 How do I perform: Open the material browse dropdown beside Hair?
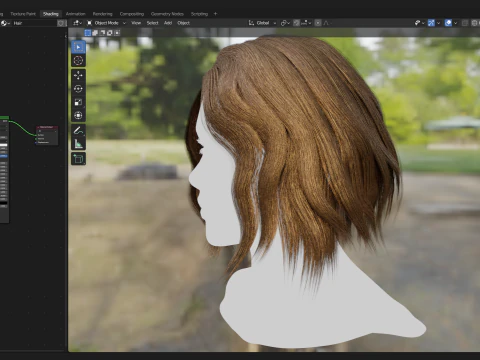pos(5,23)
